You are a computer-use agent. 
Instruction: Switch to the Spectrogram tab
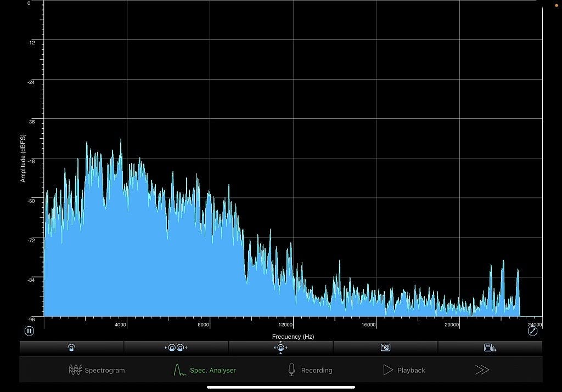pyautogui.click(x=97, y=370)
